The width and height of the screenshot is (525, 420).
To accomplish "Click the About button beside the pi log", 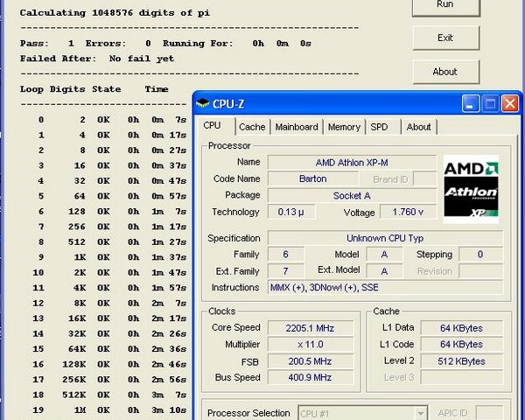I will pyautogui.click(x=444, y=72).
